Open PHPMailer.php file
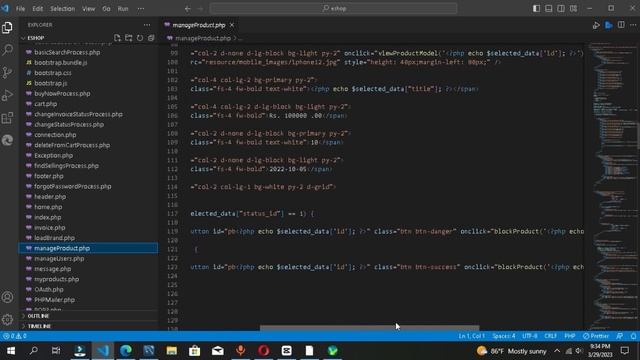Image resolution: width=640 pixels, height=360 pixels. click(x=54, y=300)
